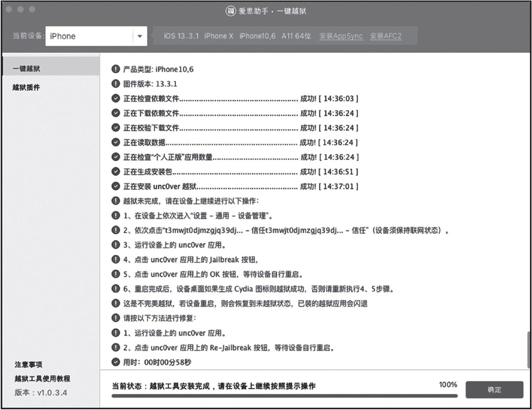Click the iPhone device selection box
Viewport: 532px width, 410px height.
[x=89, y=36]
